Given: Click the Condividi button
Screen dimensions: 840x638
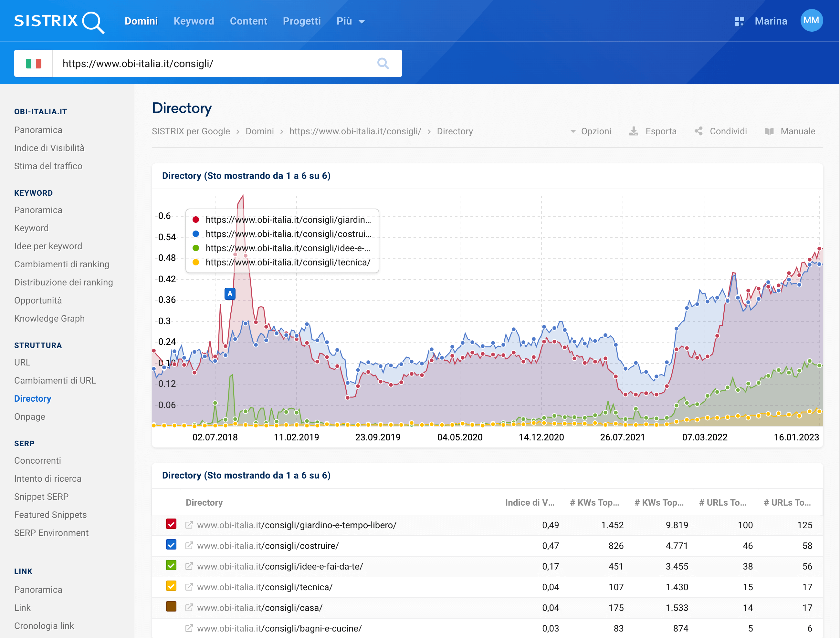Looking at the screenshot, I should [720, 131].
